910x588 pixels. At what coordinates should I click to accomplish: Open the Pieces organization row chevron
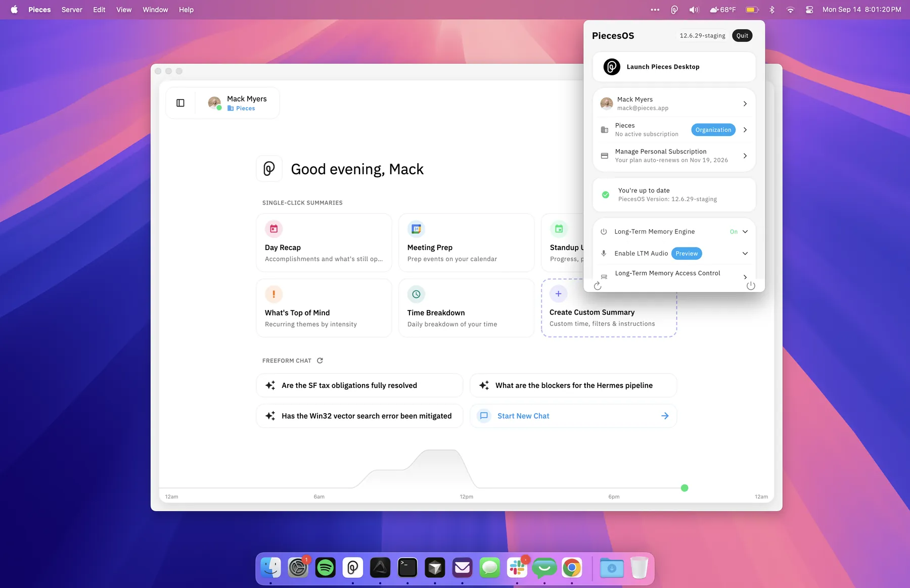click(x=745, y=130)
